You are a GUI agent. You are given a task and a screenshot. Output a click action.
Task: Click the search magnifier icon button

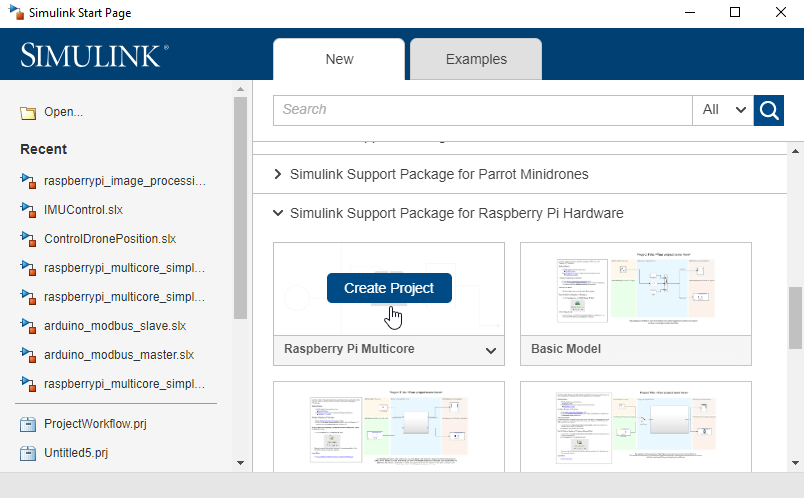point(769,110)
